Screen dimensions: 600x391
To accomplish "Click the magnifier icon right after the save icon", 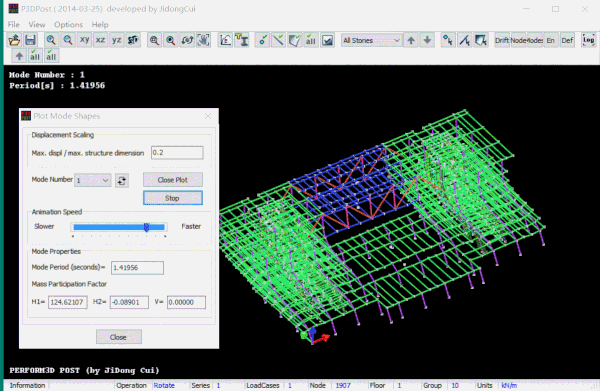I will click(51, 40).
